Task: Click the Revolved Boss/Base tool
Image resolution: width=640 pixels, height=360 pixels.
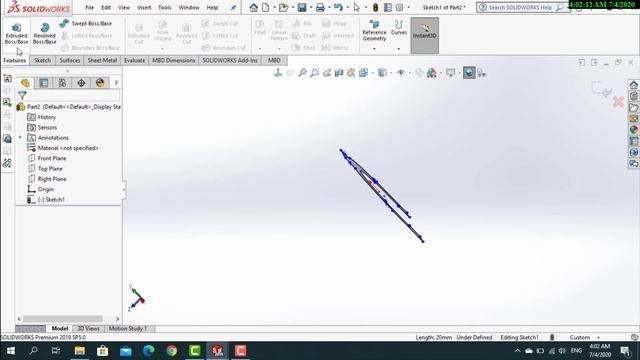Action: (44, 33)
